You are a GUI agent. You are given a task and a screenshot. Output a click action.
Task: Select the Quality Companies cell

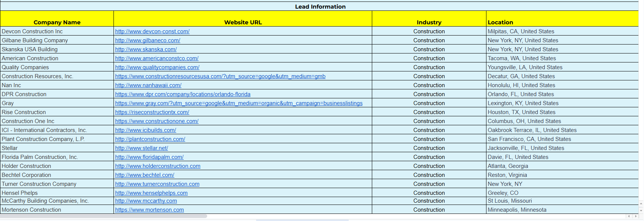click(x=57, y=67)
